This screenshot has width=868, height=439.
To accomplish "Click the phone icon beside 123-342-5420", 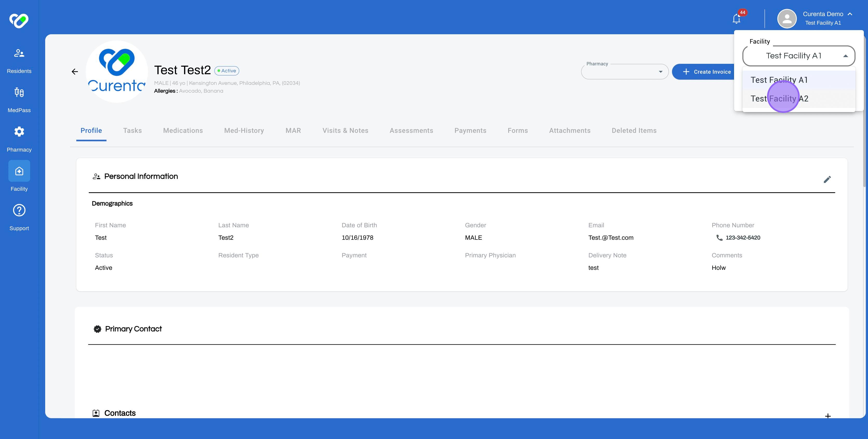I will (x=719, y=238).
